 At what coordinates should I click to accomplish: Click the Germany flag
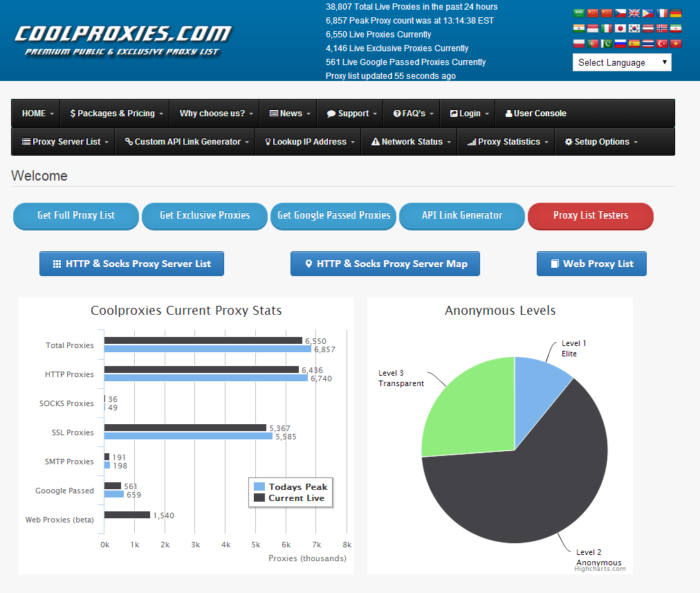tap(676, 13)
